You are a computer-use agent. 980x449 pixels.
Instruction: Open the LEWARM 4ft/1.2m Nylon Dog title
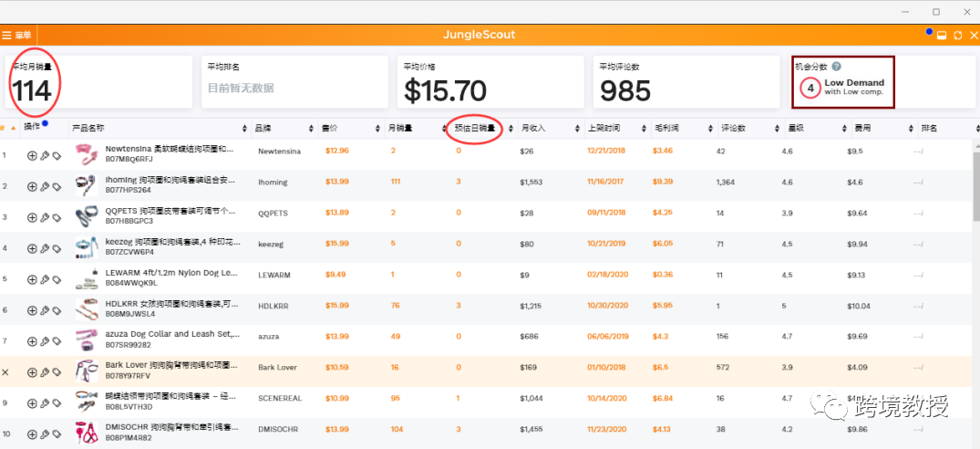click(x=172, y=273)
